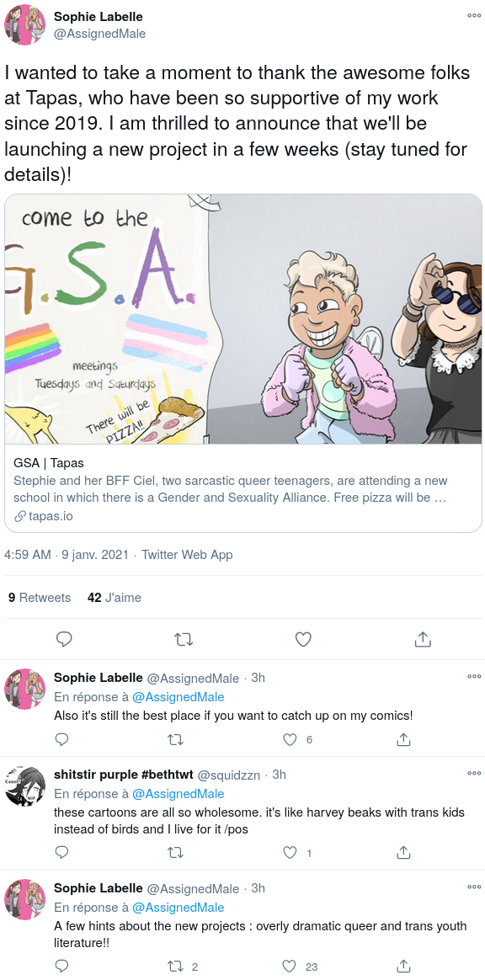Like the 'catch up on my comics' reply
The width and height of the screenshot is (485, 980).
[x=290, y=739]
